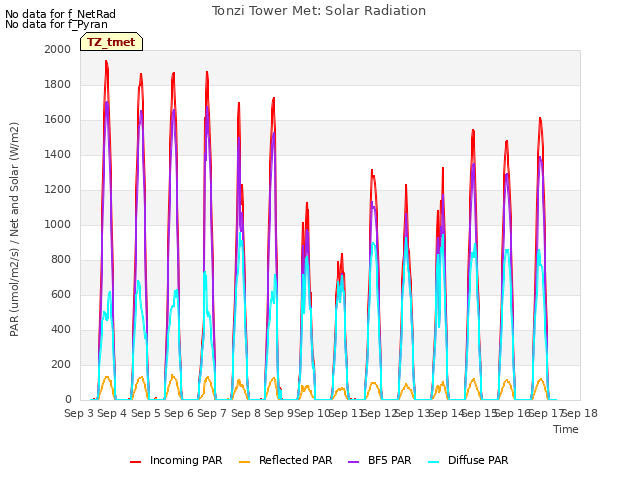The image size is (640, 480).
Task: Click the 200 y-axis tick label
Action: click(x=61, y=364)
